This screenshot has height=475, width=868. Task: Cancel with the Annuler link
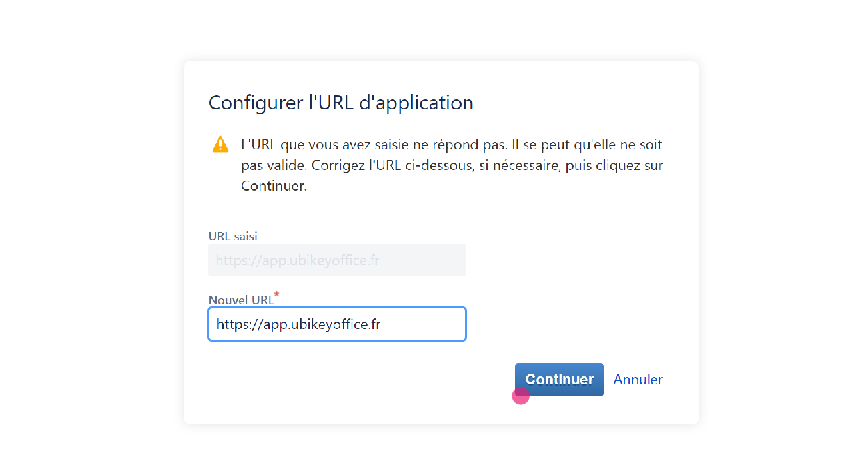[x=638, y=380]
